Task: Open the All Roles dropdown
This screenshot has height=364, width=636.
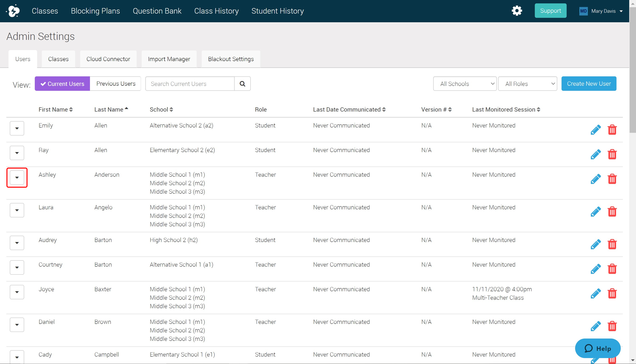Action: pos(527,84)
